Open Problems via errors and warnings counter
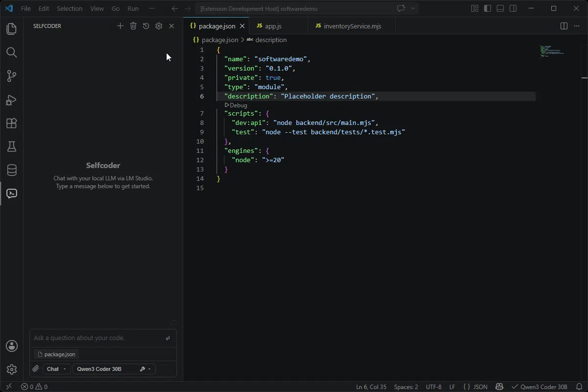 pos(34,387)
